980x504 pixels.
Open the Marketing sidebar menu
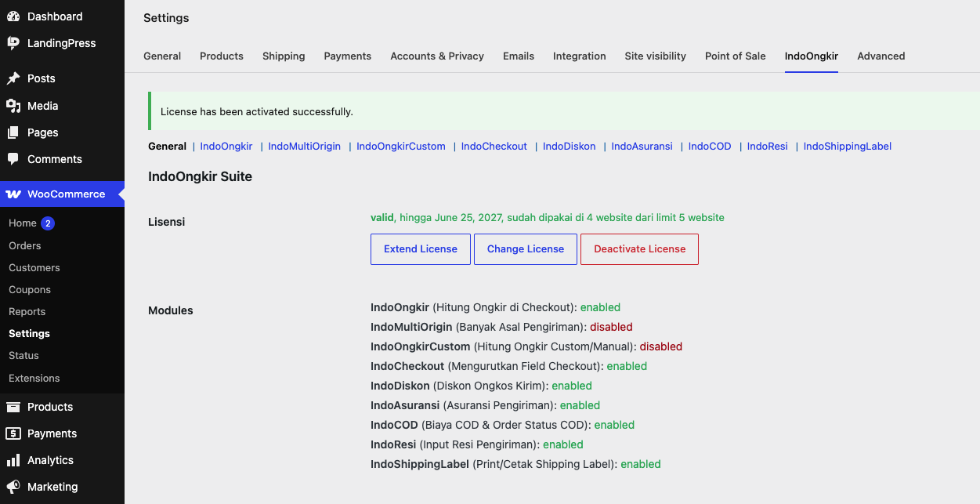tap(62, 487)
